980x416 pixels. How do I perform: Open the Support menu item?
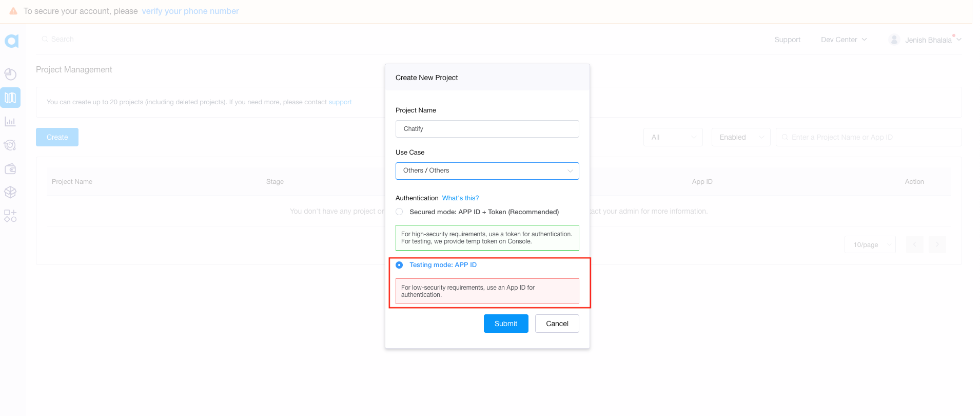(787, 40)
